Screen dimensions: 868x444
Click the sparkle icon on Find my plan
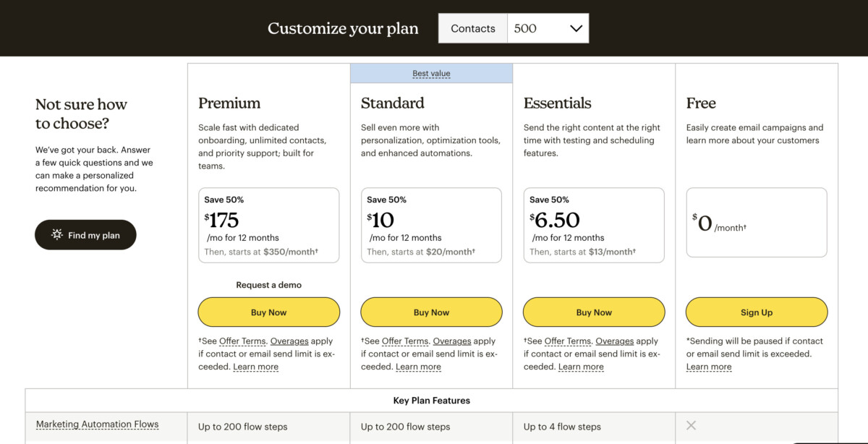[57, 235]
